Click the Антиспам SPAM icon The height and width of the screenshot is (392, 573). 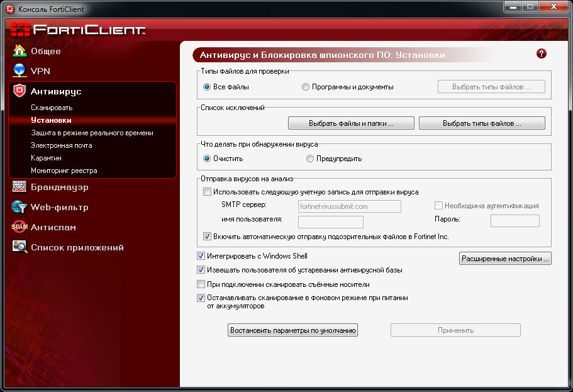click(19, 227)
